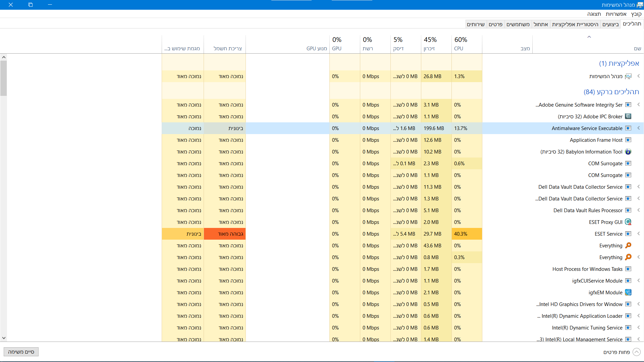The image size is (644, 362).
Task: Expand Dell Data Vault Rules Processor row
Action: (639, 210)
